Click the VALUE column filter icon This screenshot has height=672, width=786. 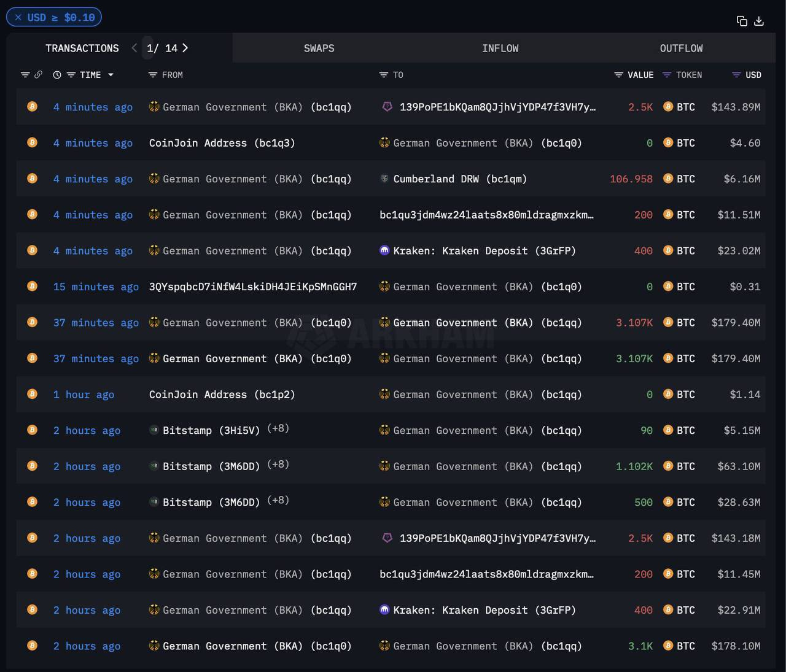[618, 75]
